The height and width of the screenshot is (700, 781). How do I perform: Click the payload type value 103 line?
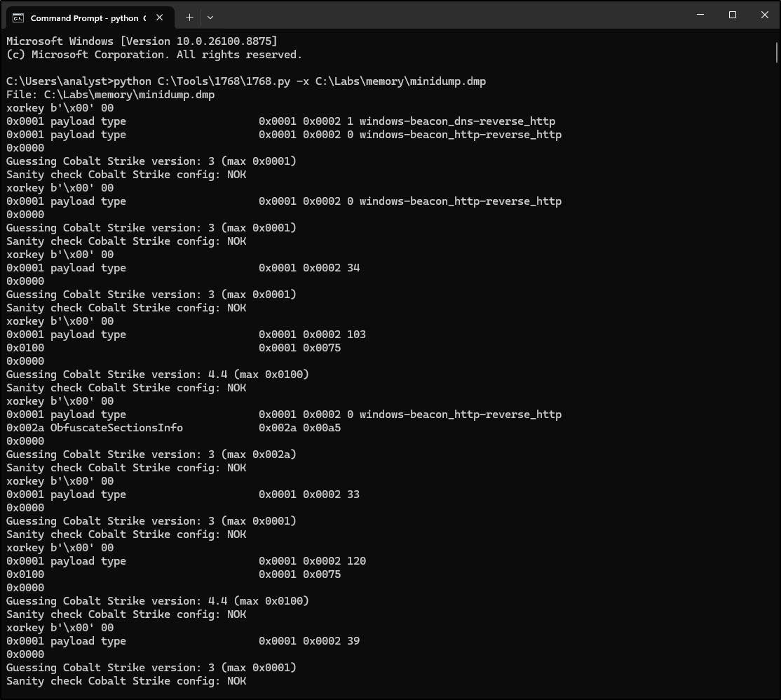pos(186,335)
